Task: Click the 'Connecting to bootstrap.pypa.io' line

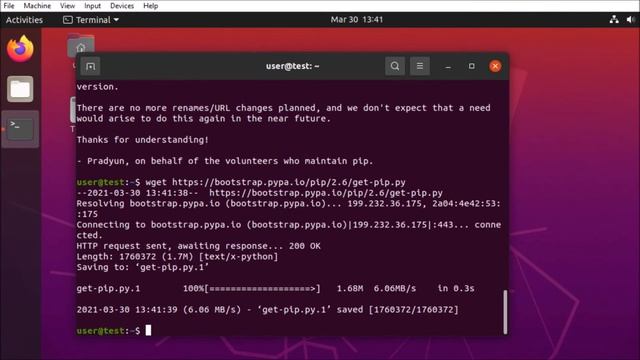Action: [289, 230]
